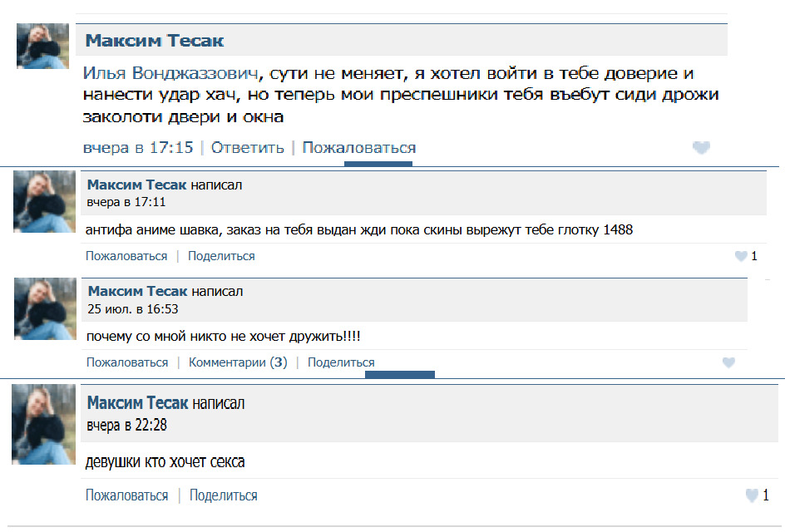The height and width of the screenshot is (532, 785).
Task: Click Пожаловаться under the 25 июл. post
Action: click(x=127, y=362)
